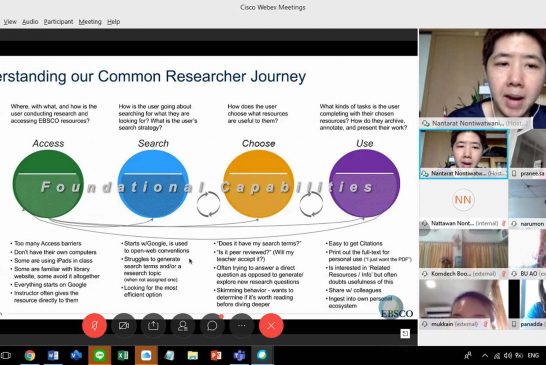Start video using the camera button

(x=124, y=326)
